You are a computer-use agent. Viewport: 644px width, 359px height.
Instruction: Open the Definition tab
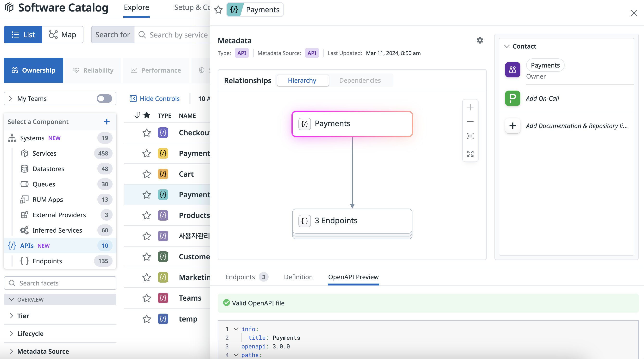298,277
